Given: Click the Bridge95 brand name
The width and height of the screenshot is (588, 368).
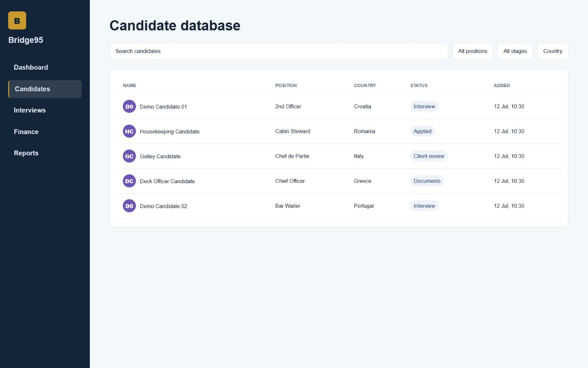Looking at the screenshot, I should (26, 40).
